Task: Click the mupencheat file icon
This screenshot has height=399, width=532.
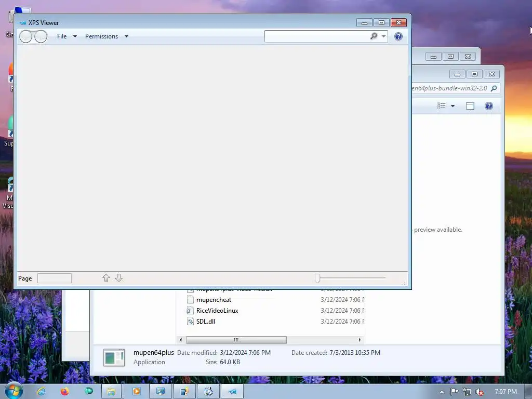Action: pyautogui.click(x=190, y=300)
